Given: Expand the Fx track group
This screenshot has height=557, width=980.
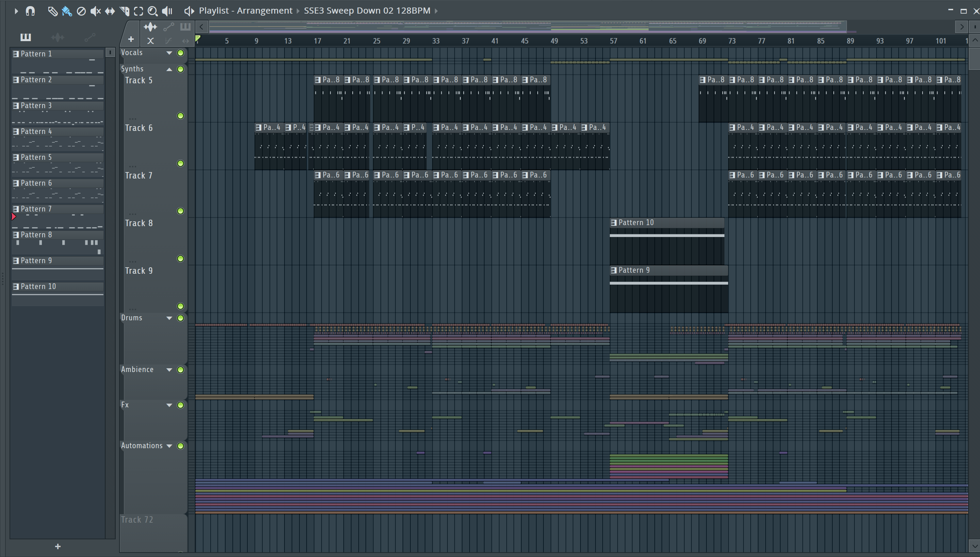Looking at the screenshot, I should point(169,405).
